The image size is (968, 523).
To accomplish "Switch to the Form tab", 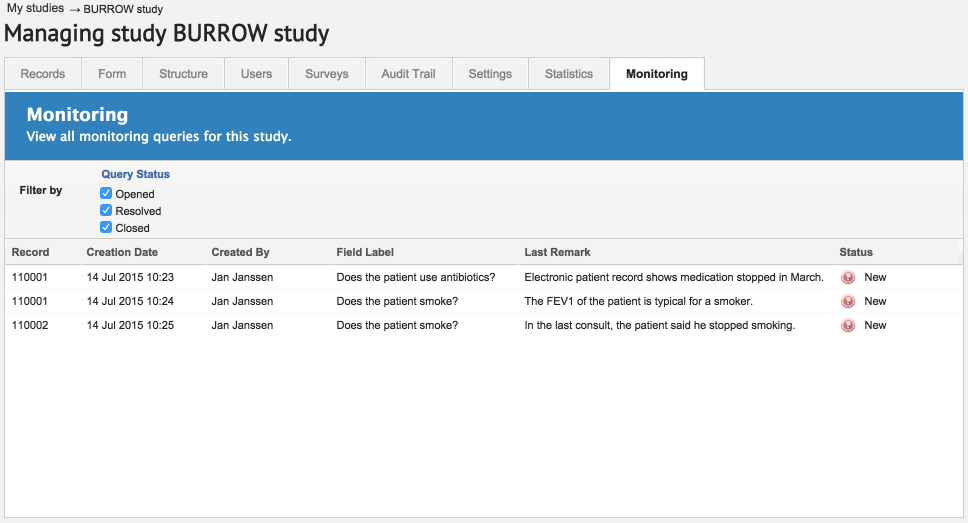I will coord(112,74).
